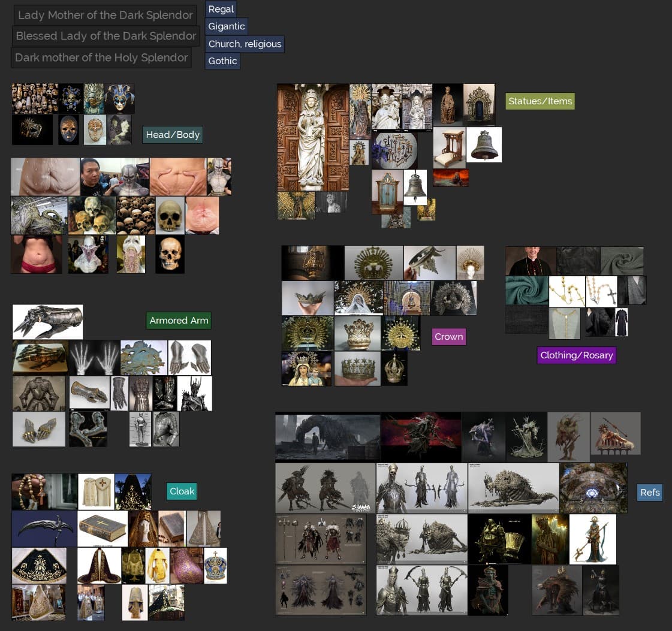
Task: Select the antique keys collection image
Action: (x=394, y=150)
